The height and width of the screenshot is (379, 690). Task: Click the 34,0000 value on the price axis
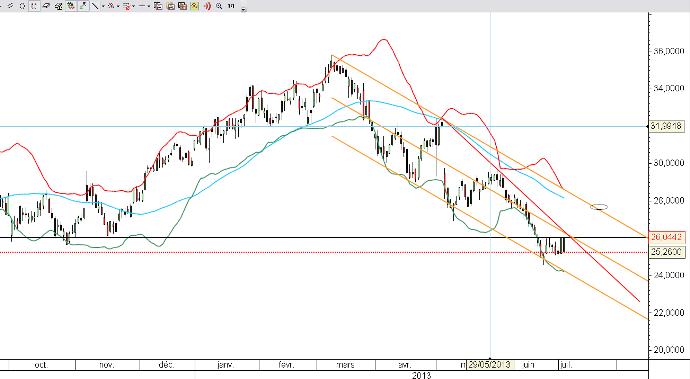pyautogui.click(x=668, y=88)
